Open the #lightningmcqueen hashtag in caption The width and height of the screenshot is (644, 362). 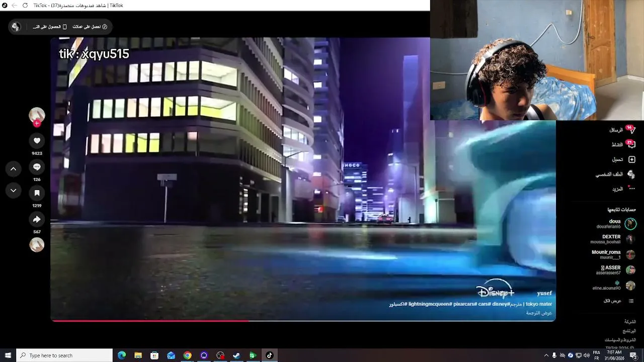[430, 304]
